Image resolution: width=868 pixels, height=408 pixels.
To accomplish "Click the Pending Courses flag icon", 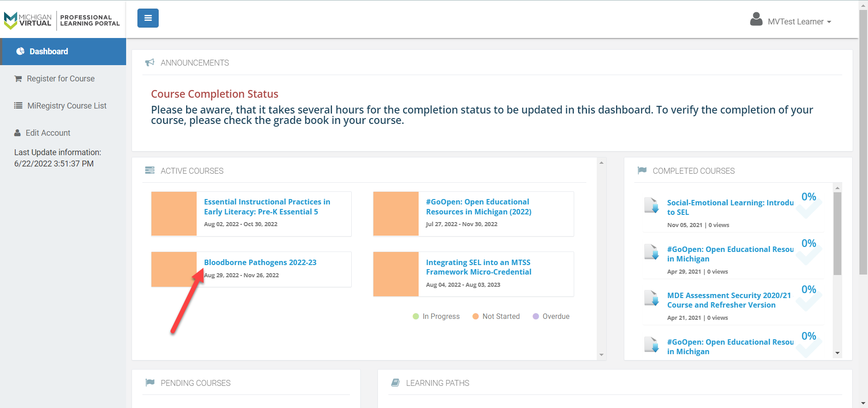I will (150, 383).
